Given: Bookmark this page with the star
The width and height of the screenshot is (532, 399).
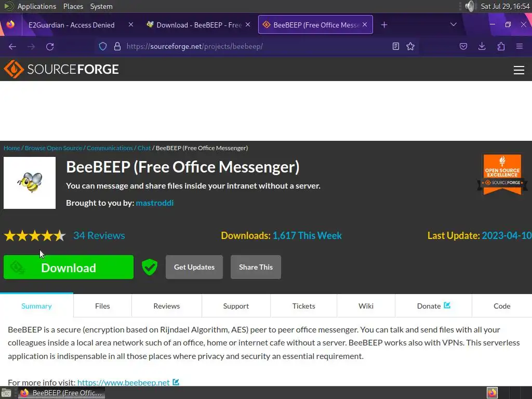Looking at the screenshot, I should click(x=410, y=46).
